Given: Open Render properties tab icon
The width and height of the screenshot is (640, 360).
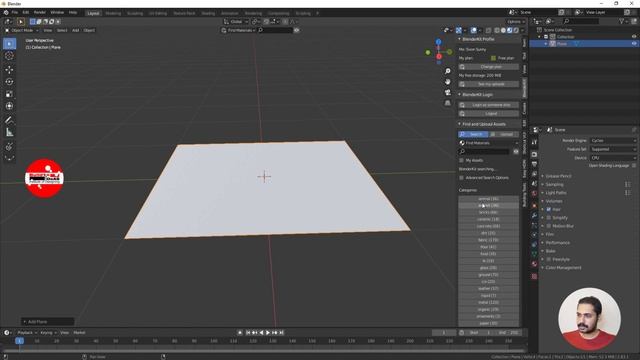Looking at the screenshot, I should [x=534, y=154].
